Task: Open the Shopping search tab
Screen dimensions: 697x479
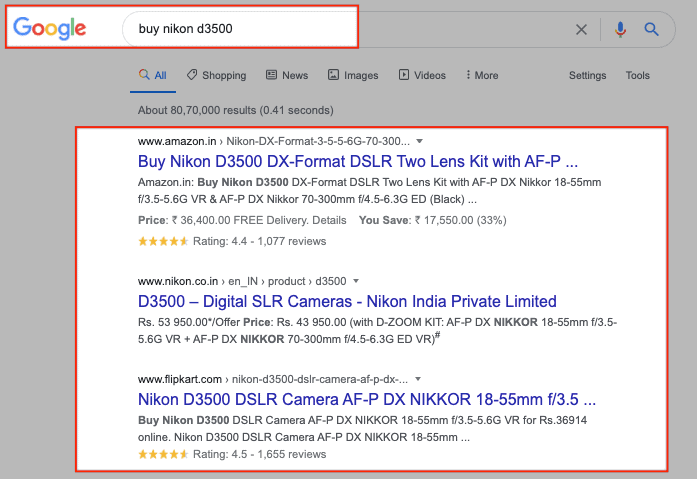Action: tap(216, 75)
